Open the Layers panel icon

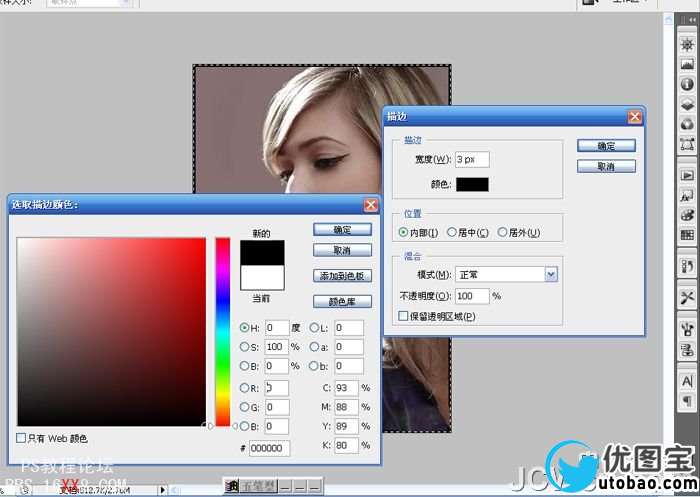687,104
